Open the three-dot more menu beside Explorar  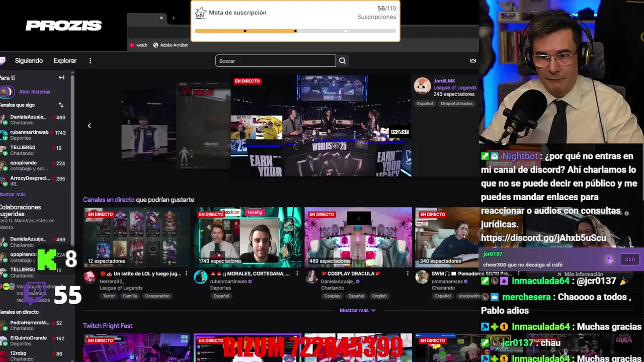[x=90, y=61]
